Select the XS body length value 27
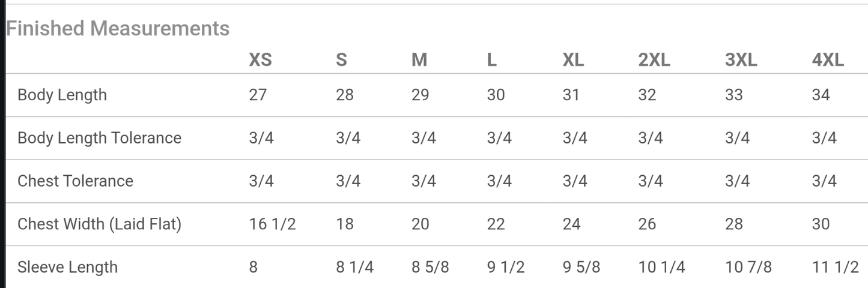The height and width of the screenshot is (288, 868). tap(258, 95)
